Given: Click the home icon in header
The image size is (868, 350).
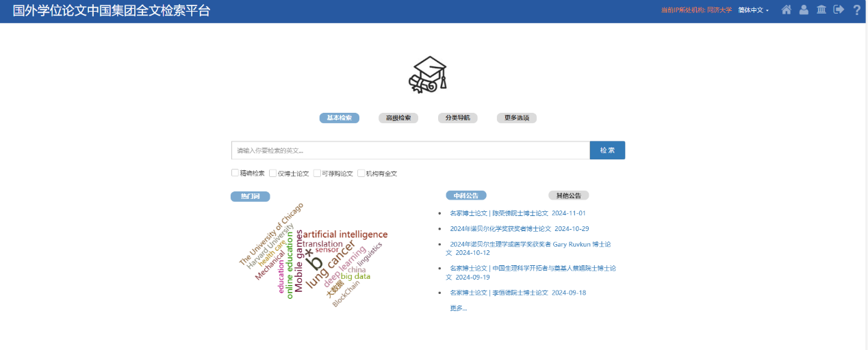Looking at the screenshot, I should (x=787, y=10).
